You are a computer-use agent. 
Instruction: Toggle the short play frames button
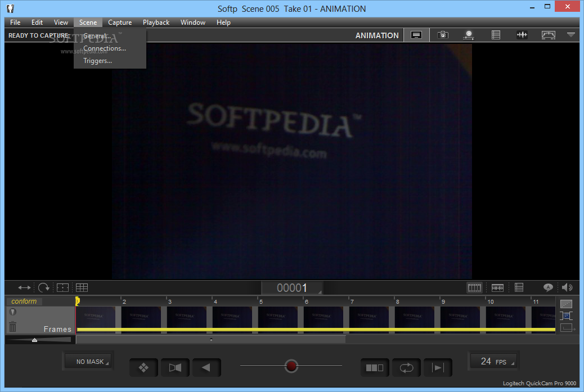click(x=375, y=368)
